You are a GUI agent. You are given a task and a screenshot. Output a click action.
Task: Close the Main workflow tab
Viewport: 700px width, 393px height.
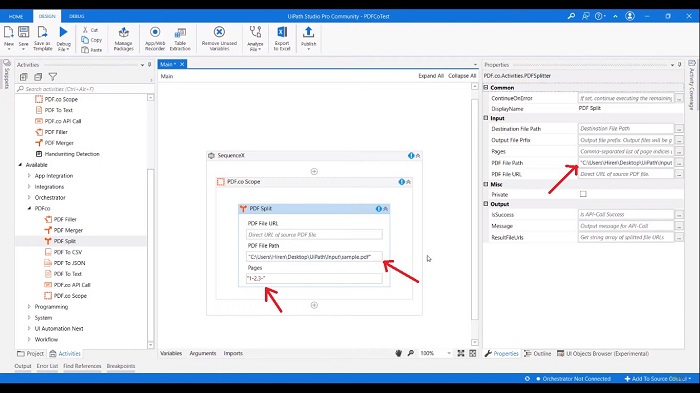click(182, 64)
